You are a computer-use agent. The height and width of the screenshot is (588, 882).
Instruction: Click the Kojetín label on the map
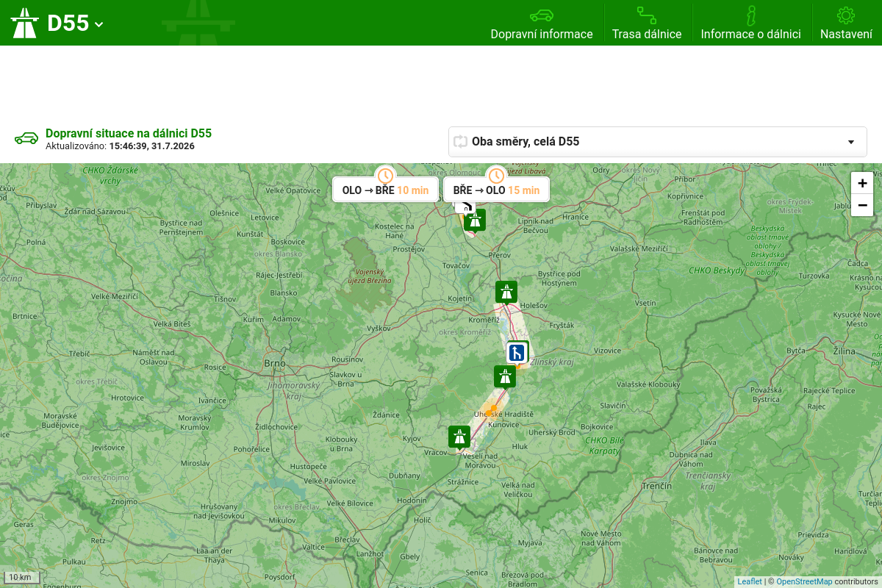pos(460,299)
